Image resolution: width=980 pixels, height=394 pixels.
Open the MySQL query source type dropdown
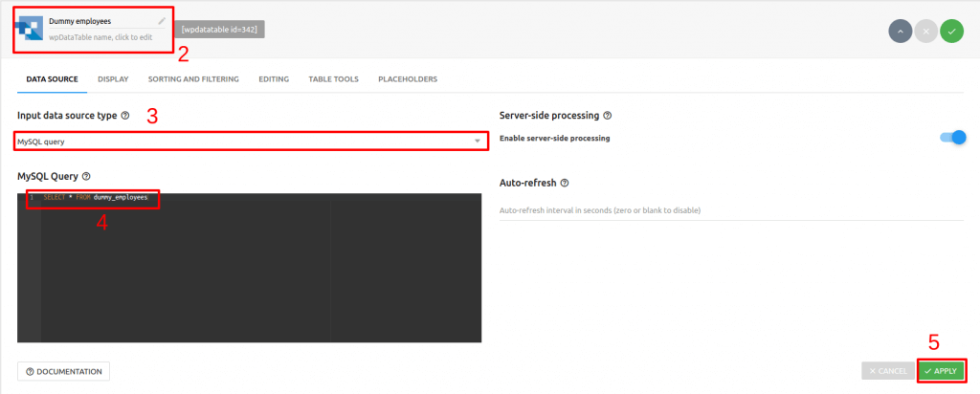tap(251, 142)
